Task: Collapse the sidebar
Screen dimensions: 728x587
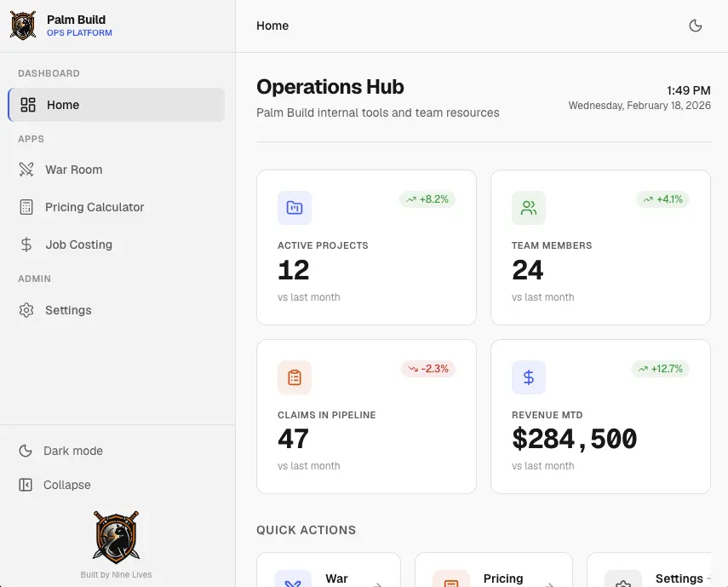Action: [67, 485]
